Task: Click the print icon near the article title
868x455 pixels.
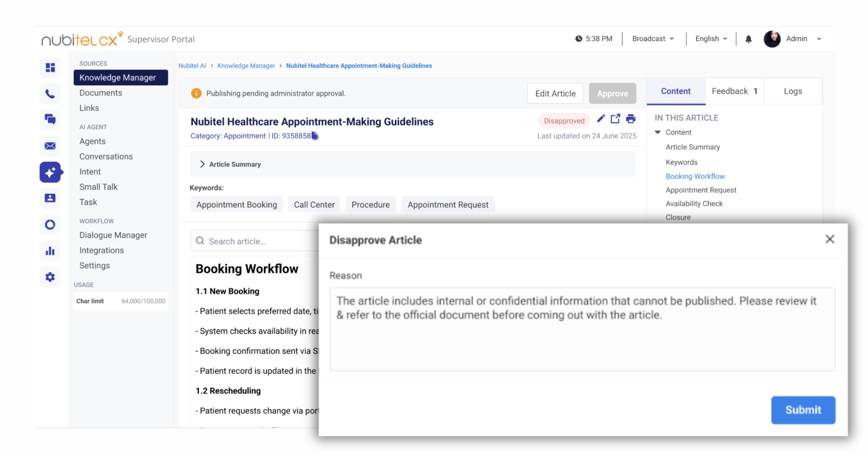Action: 631,119
